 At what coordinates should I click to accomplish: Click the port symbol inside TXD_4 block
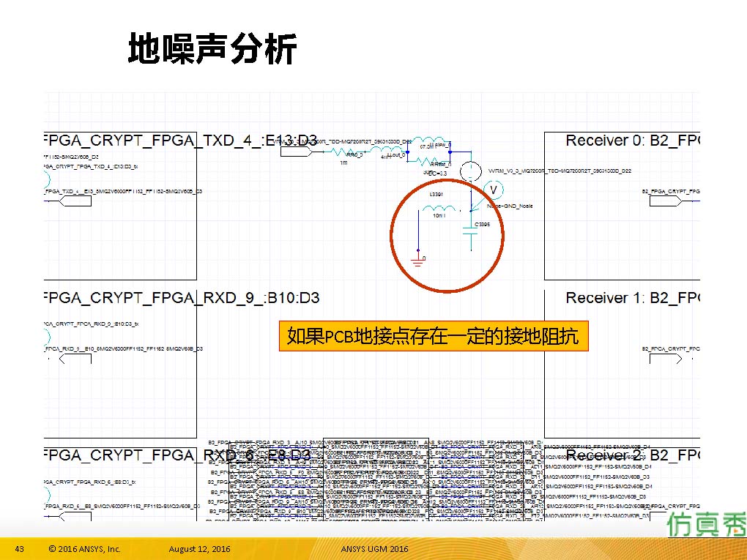click(75, 201)
